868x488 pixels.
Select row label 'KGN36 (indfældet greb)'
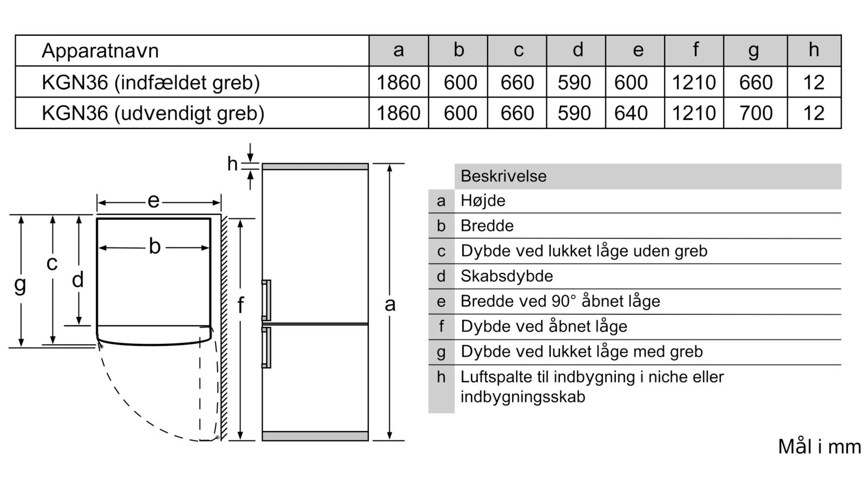(x=151, y=82)
